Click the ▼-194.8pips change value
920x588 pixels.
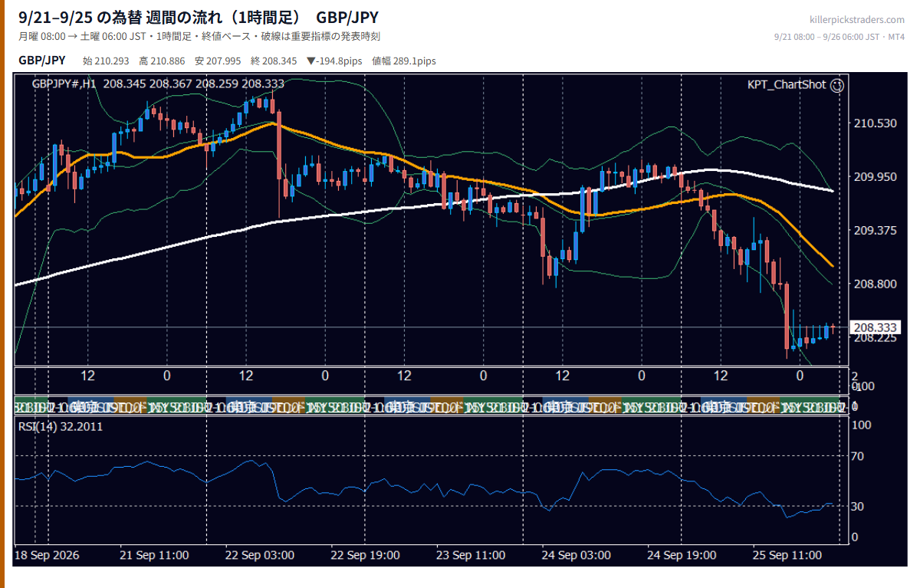(334, 61)
